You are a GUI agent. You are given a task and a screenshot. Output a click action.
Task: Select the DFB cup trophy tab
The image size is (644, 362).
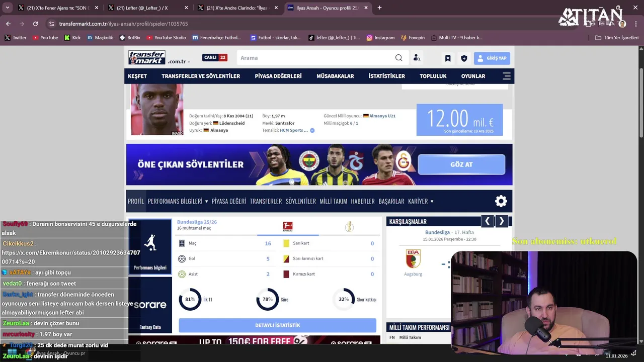pos(349,227)
